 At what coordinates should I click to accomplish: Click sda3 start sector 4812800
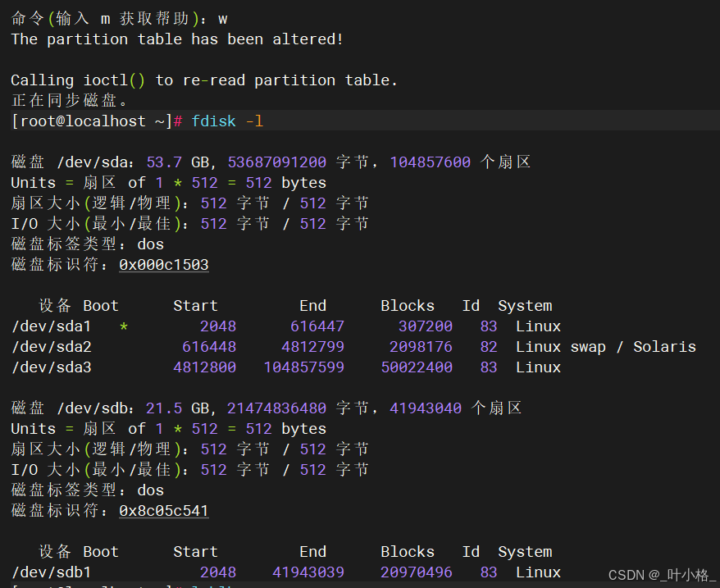pyautogui.click(x=205, y=367)
